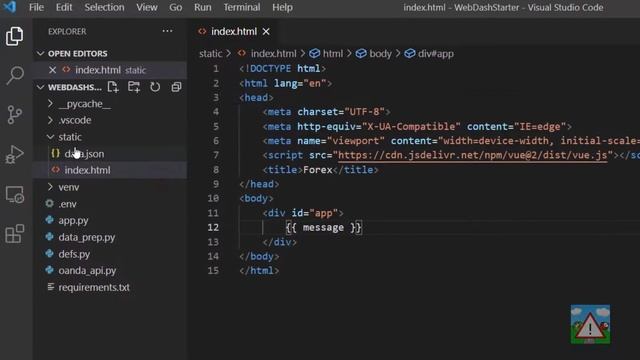This screenshot has height=360, width=640.
Task: Open the Terminal menu
Action: pyautogui.click(x=242, y=7)
